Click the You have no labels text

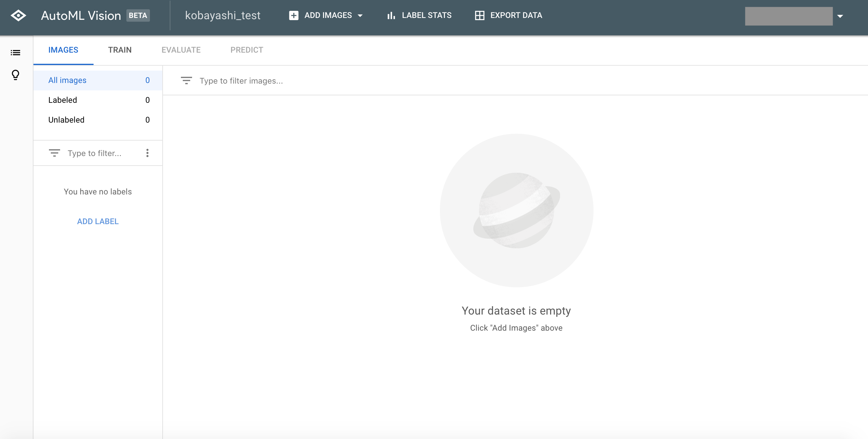(x=98, y=192)
